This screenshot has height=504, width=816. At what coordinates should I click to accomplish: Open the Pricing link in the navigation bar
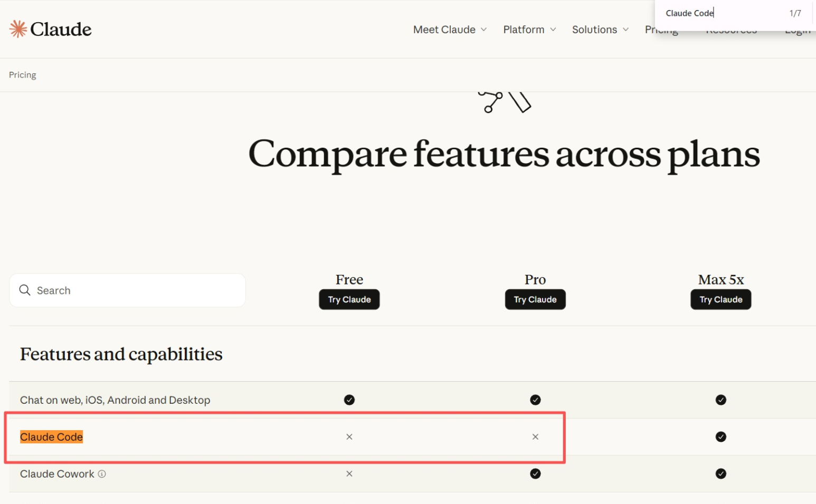coord(661,32)
